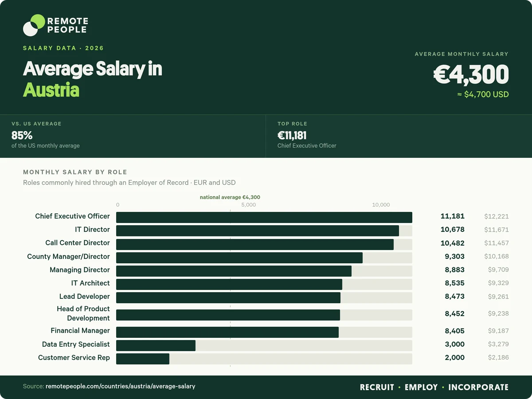This screenshot has width=532, height=399.
Task: Open the remotepeople.com source URL
Action: 120,387
